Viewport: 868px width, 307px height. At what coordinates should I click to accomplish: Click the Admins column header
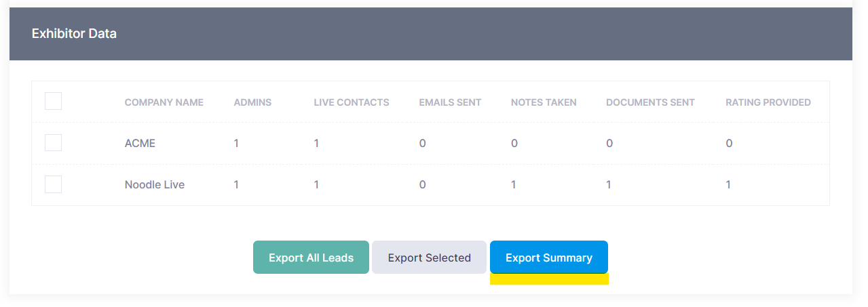click(252, 102)
